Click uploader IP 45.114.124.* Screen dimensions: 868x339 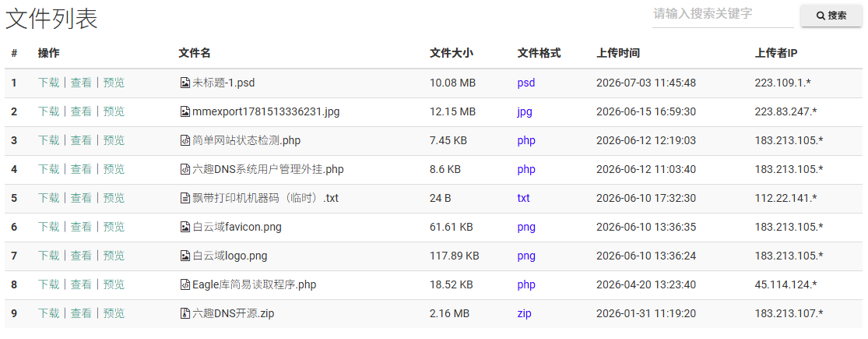[786, 284]
